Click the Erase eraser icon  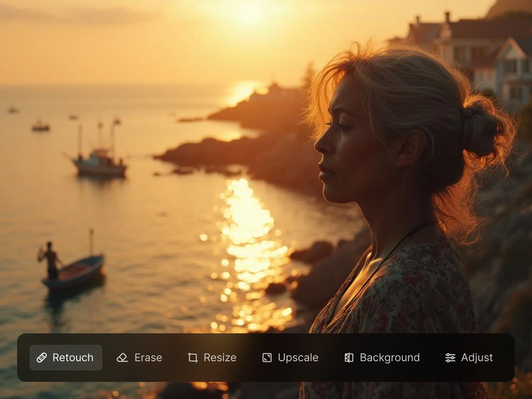[x=122, y=358]
